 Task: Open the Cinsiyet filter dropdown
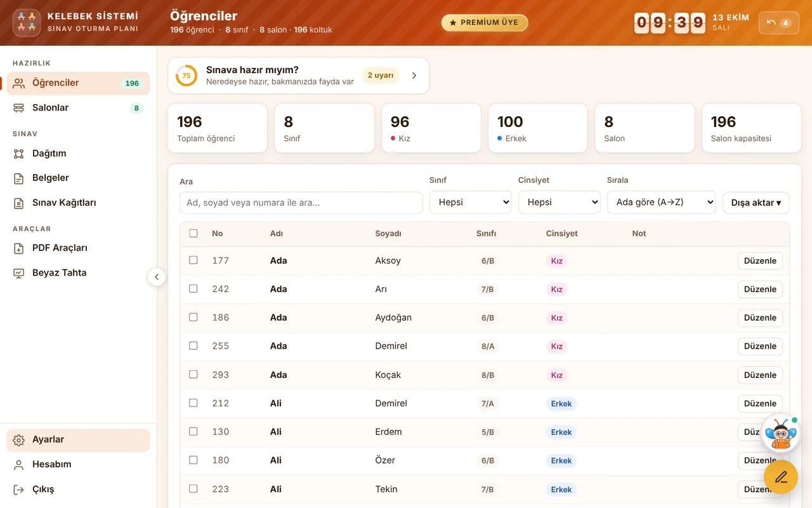560,202
